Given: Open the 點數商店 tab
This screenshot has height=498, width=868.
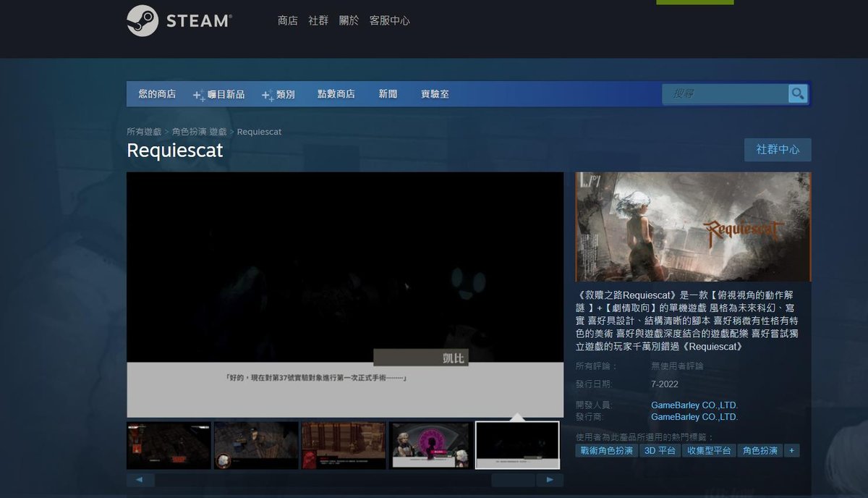Looking at the screenshot, I should tap(336, 94).
